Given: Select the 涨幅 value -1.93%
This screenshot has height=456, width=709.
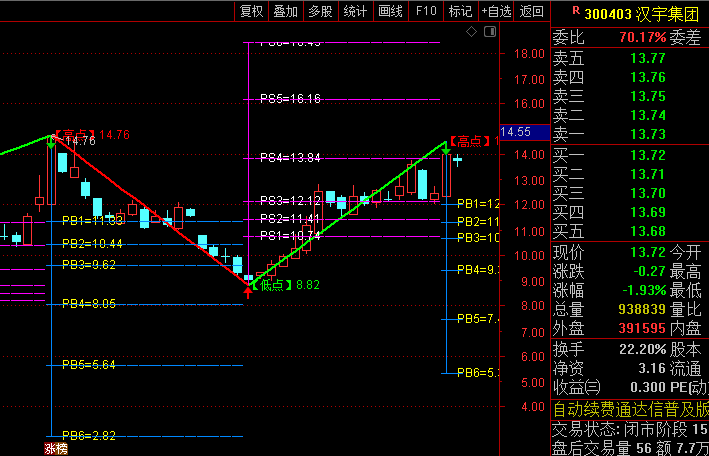Looking at the screenshot, I should click(x=643, y=290).
